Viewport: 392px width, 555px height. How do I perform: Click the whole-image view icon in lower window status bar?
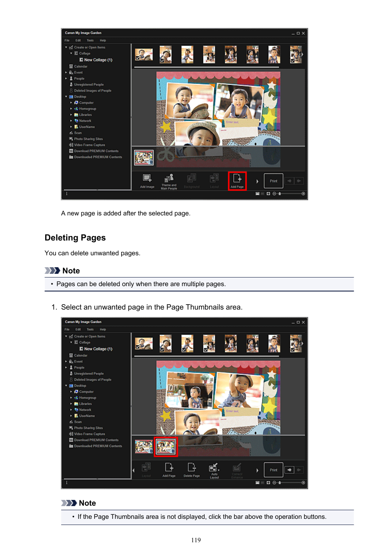268,483
